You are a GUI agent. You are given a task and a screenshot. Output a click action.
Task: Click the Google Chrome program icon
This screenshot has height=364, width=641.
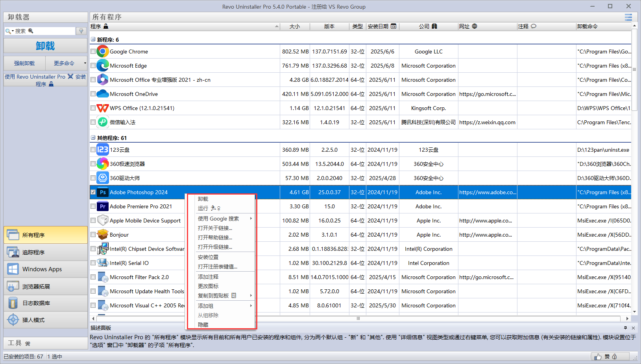tap(103, 51)
